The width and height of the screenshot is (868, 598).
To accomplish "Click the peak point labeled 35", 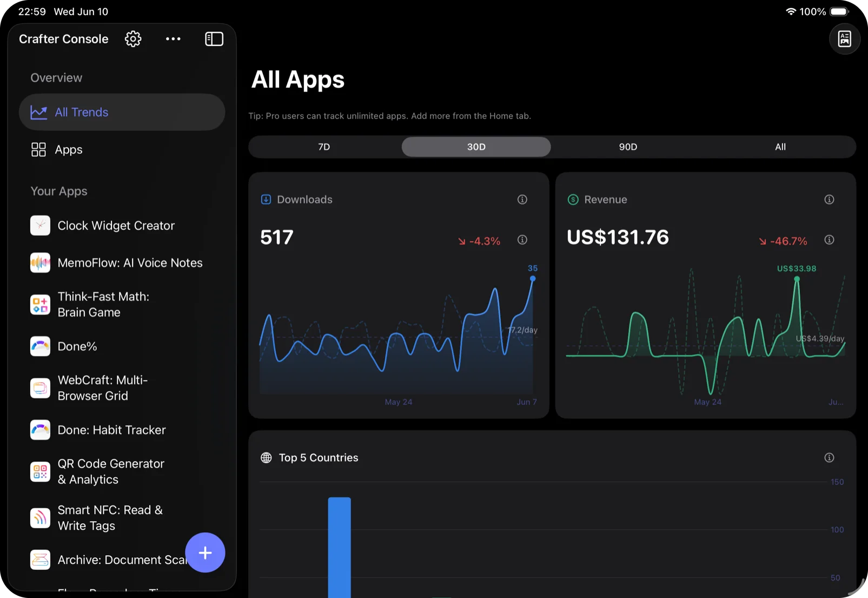I will click(x=533, y=279).
